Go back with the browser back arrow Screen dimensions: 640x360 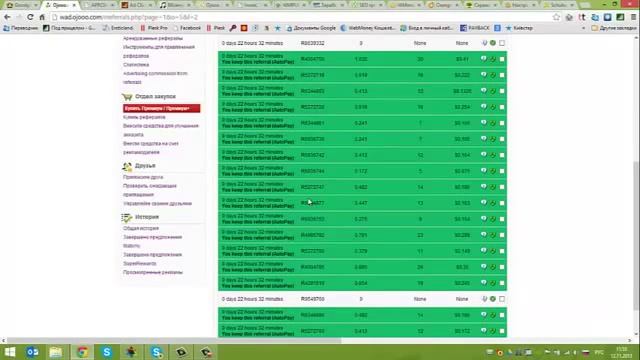(x=7, y=17)
